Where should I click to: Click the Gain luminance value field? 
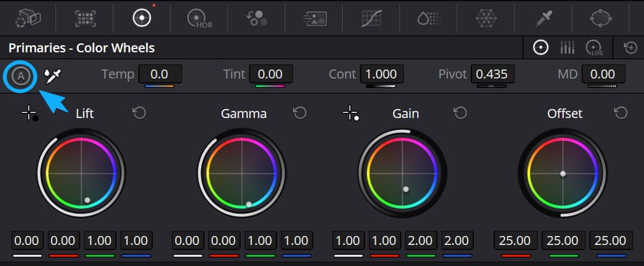pos(348,240)
